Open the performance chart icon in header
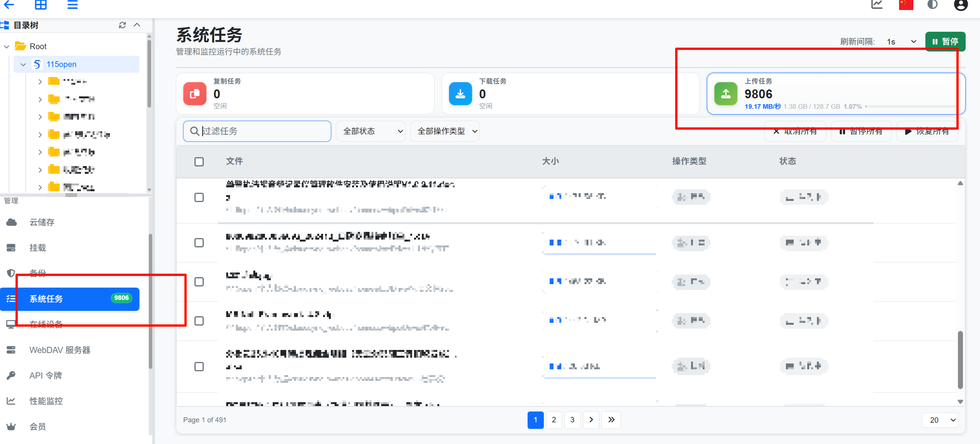980x444 pixels. click(877, 5)
